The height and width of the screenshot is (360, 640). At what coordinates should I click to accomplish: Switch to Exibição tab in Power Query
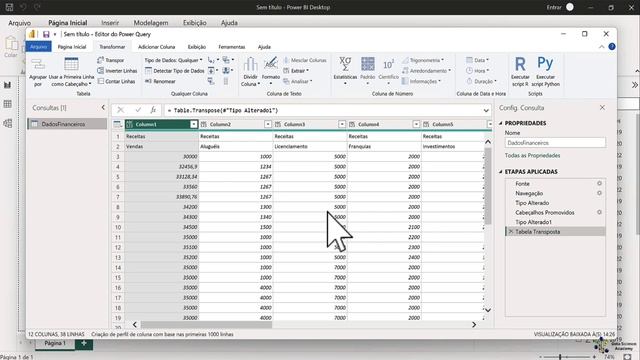point(197,47)
